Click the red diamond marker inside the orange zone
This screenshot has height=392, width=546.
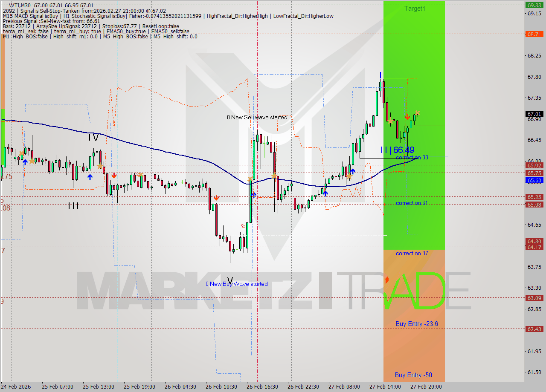pos(387,280)
